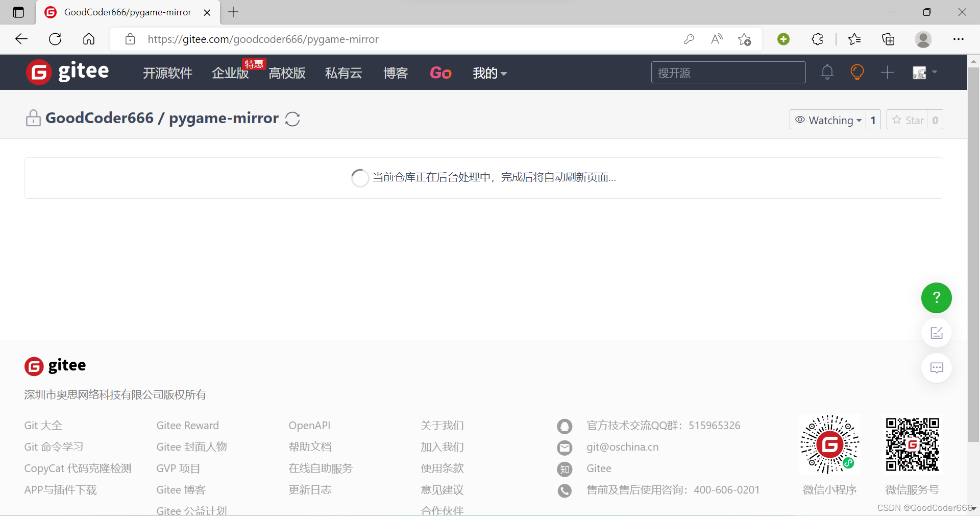Viewport: 980px width, 516px height.
Task: Open the green help question mark button
Action: click(x=936, y=298)
